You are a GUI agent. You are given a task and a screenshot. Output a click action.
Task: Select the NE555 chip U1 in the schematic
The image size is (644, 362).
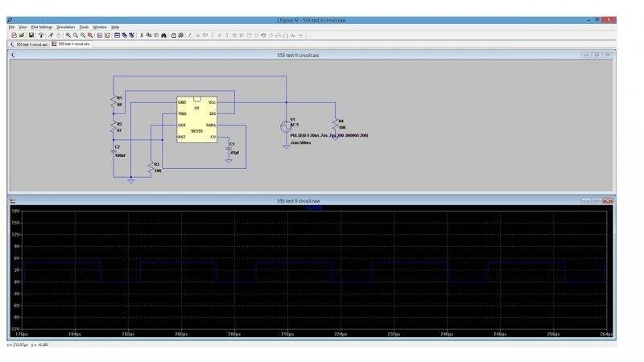(x=196, y=119)
